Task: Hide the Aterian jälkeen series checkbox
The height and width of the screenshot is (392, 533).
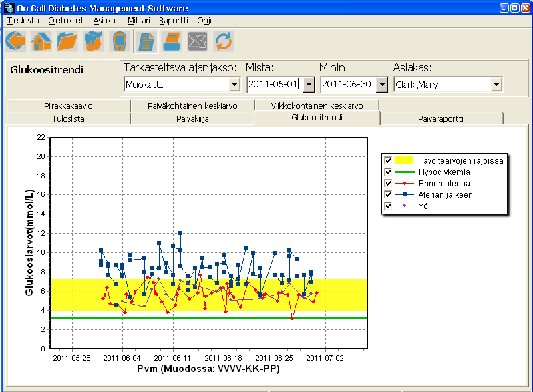Action: [x=388, y=194]
